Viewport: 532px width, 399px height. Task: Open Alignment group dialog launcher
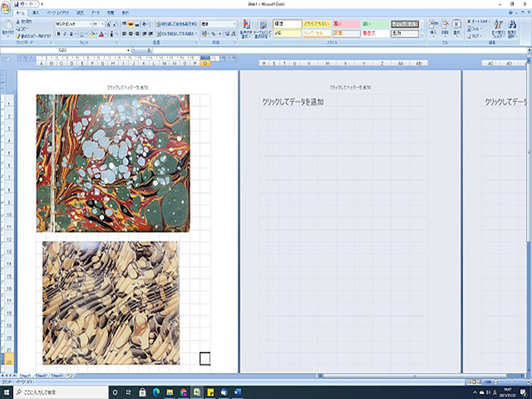(x=196, y=42)
